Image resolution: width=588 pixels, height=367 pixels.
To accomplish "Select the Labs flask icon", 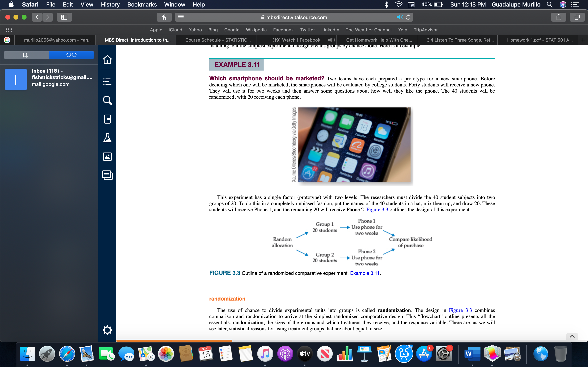I will click(x=108, y=138).
